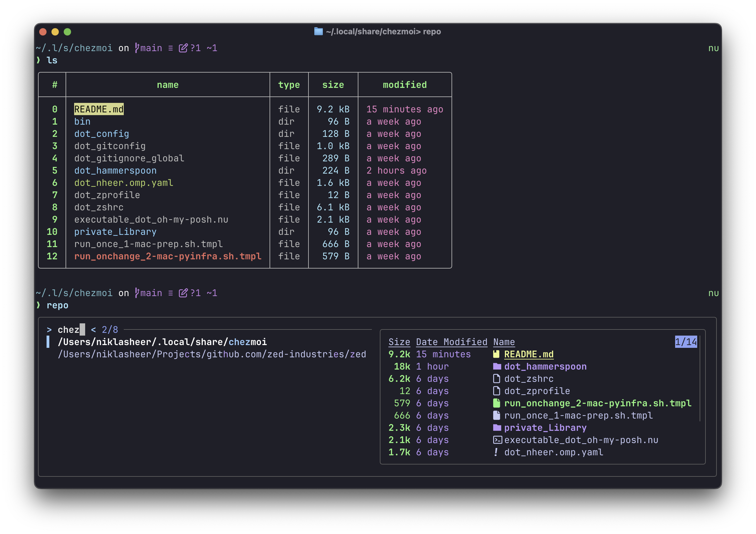Click 'private_Library' in the preview pane
This screenshot has width=756, height=534.
coord(545,428)
